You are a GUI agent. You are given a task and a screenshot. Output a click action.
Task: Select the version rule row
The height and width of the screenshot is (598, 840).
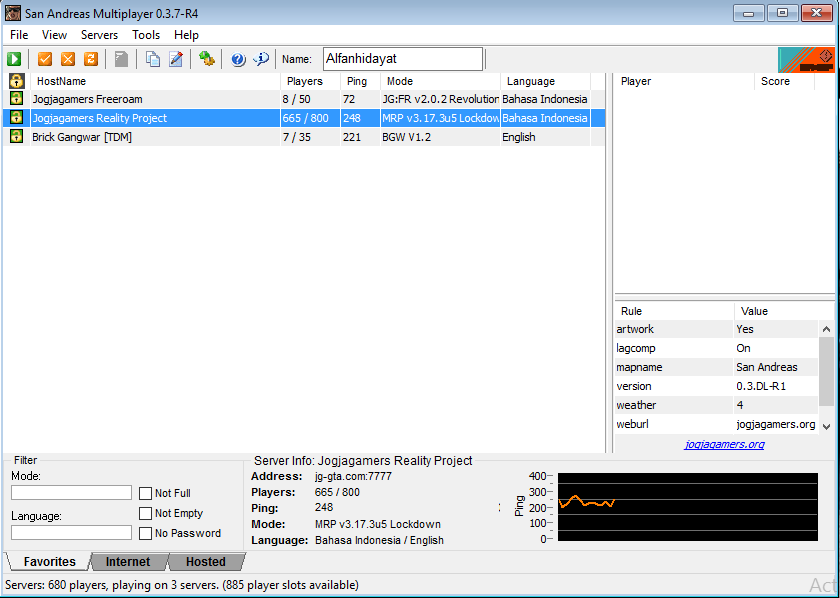point(717,386)
